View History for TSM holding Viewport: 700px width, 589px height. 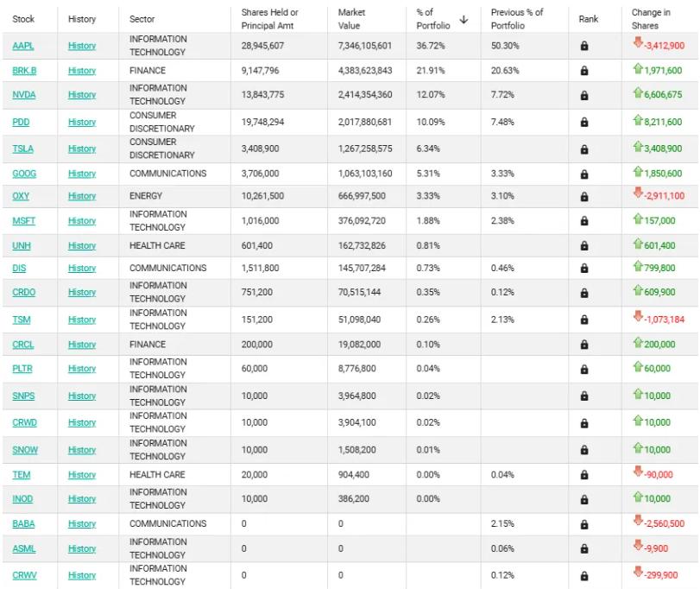click(82, 320)
